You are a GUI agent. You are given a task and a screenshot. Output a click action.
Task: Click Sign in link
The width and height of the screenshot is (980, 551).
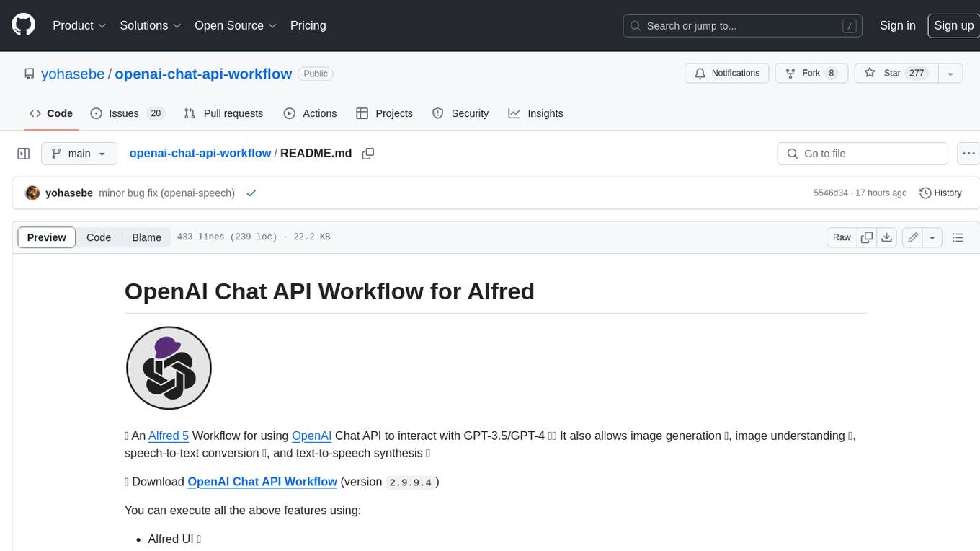tap(897, 25)
